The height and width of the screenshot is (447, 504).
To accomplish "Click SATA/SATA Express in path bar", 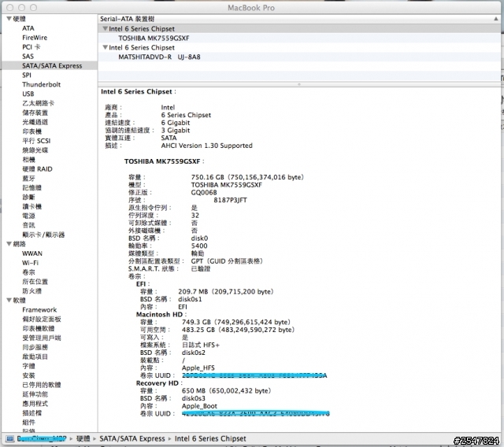I will tap(132, 438).
